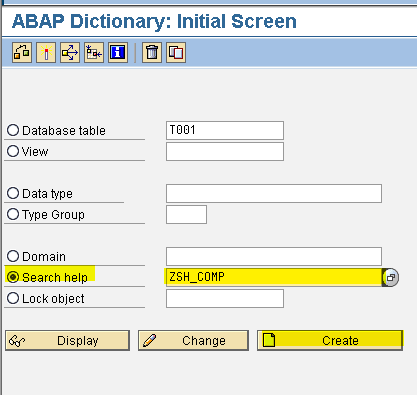Click the Search help field with ZSH_COMP

pos(274,277)
